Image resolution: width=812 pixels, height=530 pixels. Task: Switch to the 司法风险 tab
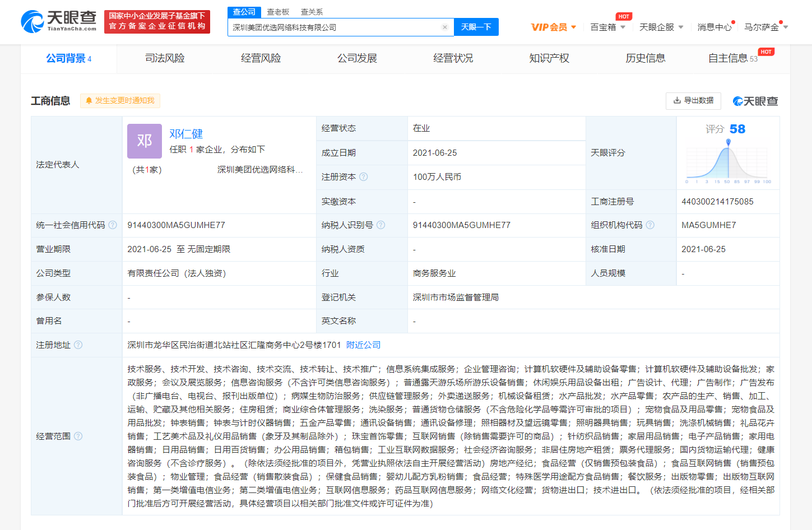(165, 58)
